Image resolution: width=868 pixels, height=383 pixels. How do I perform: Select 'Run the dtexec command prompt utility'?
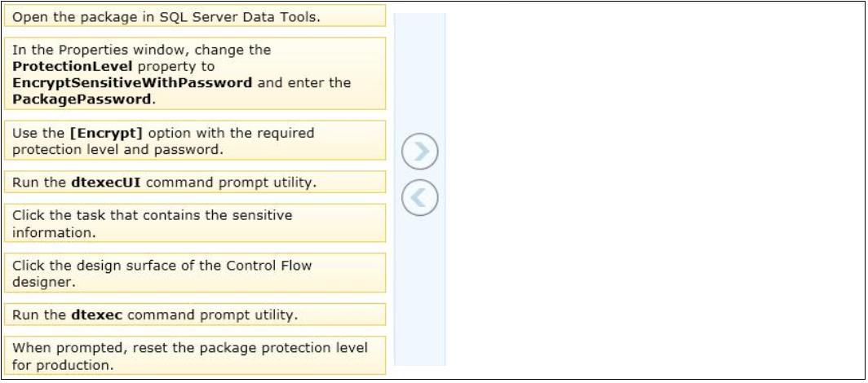pos(195,315)
